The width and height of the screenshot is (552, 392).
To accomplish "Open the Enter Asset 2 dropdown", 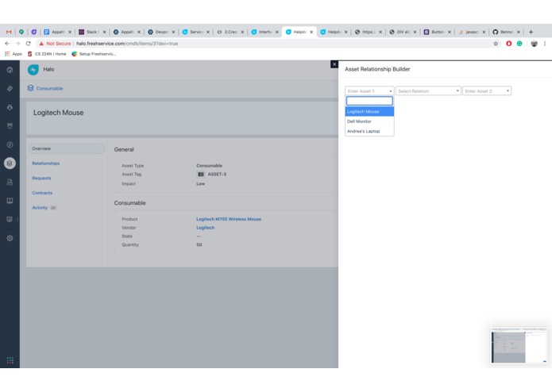I will click(487, 90).
